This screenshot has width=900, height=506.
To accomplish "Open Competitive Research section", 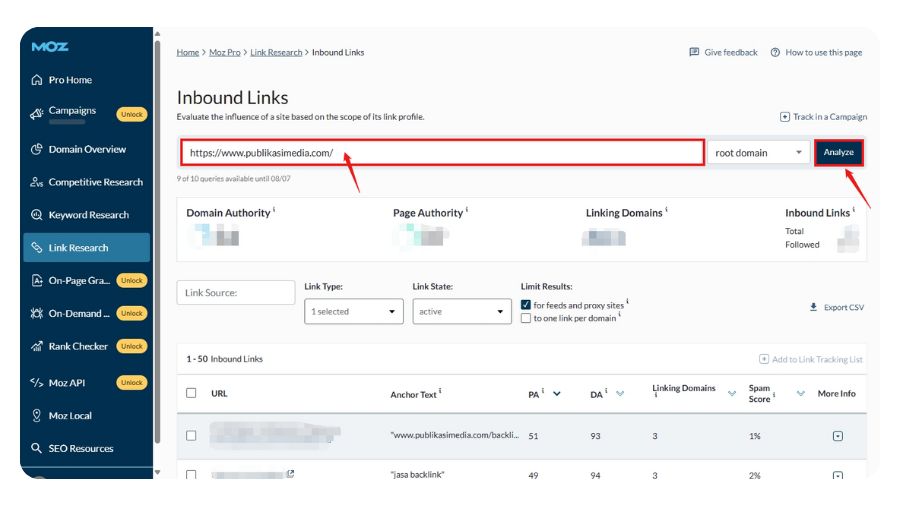I will point(95,182).
